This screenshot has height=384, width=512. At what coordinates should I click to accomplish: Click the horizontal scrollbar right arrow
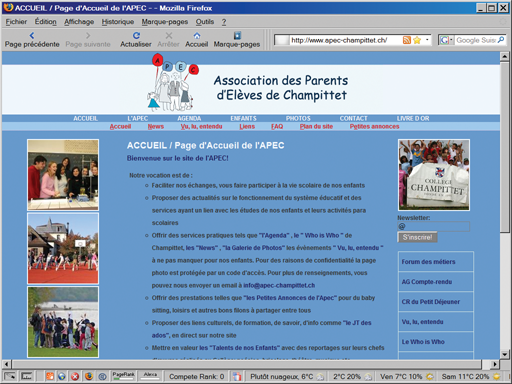(x=495, y=364)
